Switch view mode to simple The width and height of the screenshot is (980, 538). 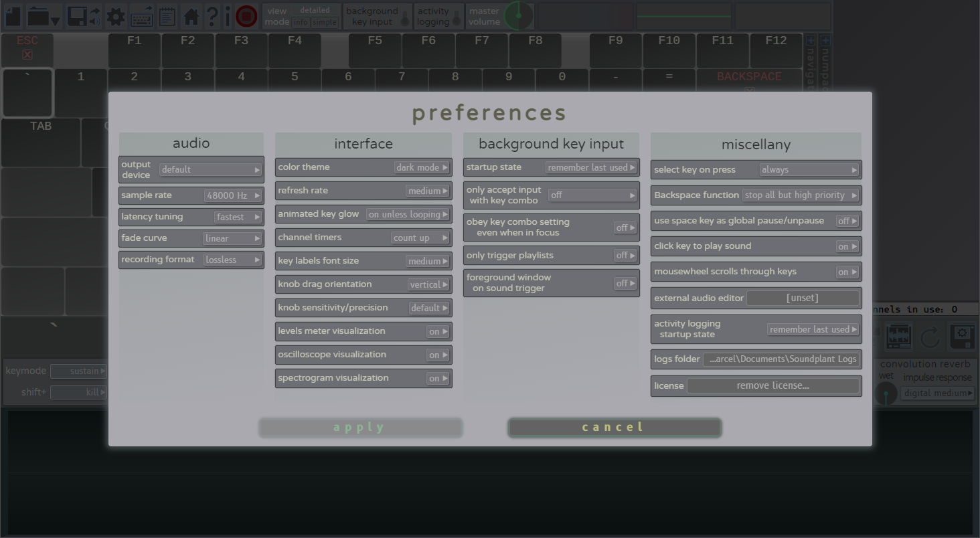(x=325, y=22)
